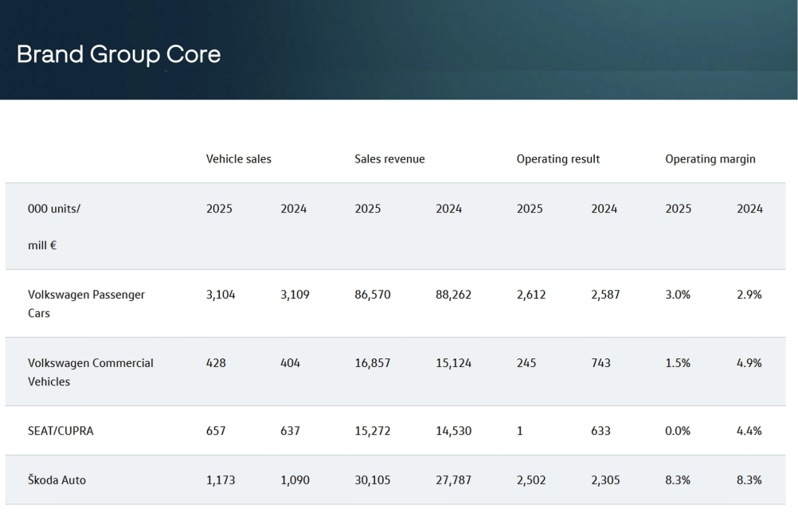This screenshot has width=798, height=532.
Task: Click the 2,502 Škoda operating result value
Action: click(531, 480)
